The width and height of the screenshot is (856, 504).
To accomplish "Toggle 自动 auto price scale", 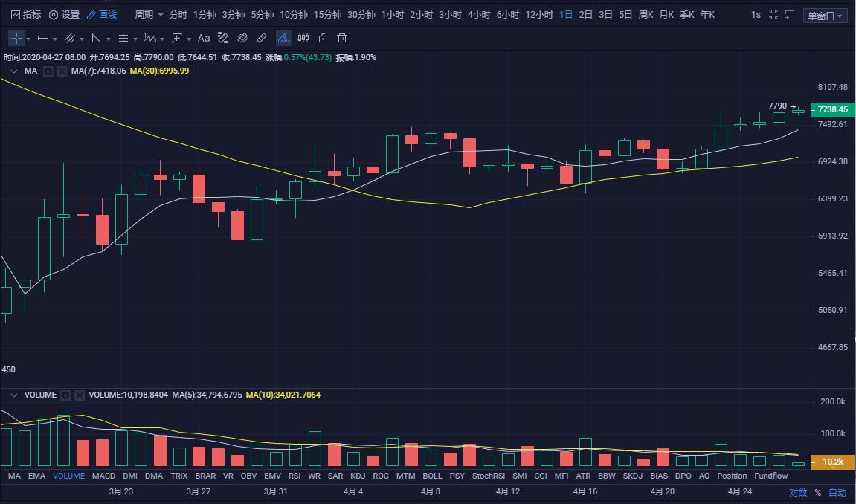I will [836, 492].
